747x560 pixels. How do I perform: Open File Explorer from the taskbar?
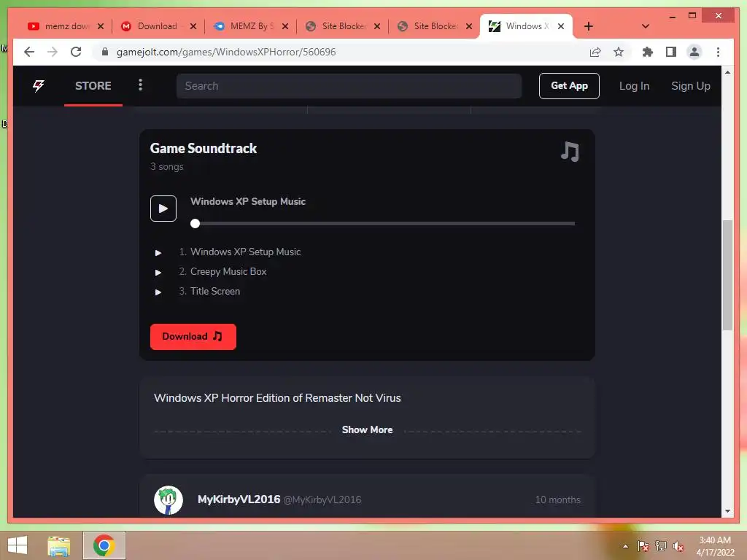pyautogui.click(x=59, y=545)
